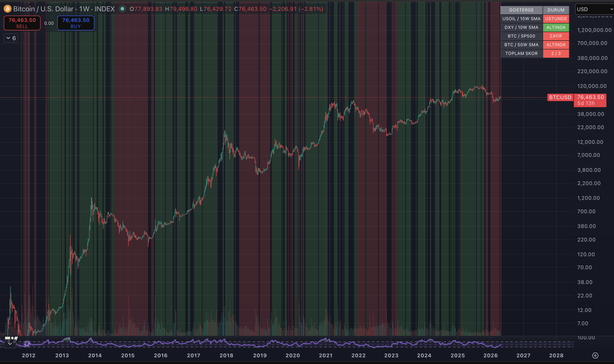Screen dimensions: 614x364
Task: Click the BTC / 50W SMA row label
Action: pos(521,44)
